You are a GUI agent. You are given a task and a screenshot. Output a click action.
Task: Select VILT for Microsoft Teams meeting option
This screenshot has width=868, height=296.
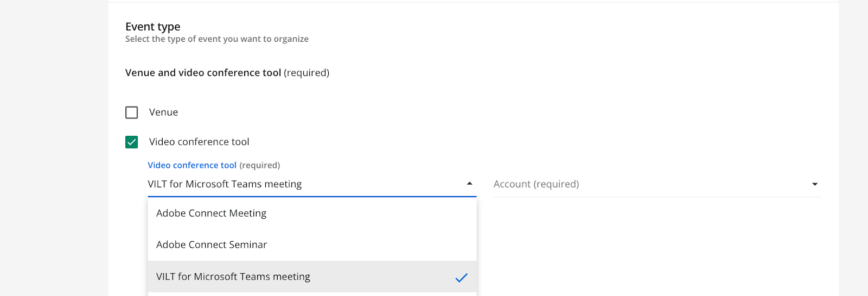click(233, 277)
